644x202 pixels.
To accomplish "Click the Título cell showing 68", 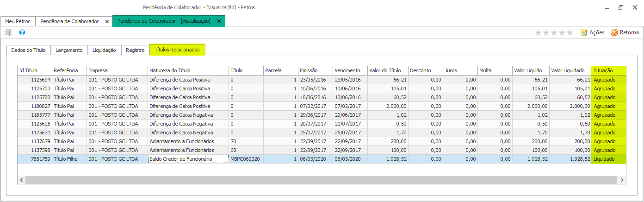I will point(246,150).
